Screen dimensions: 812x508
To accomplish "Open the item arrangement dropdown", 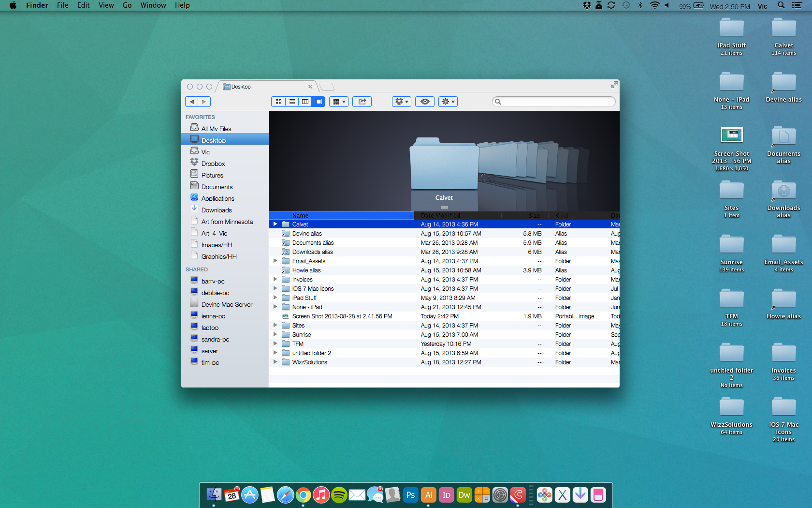I will pos(339,102).
